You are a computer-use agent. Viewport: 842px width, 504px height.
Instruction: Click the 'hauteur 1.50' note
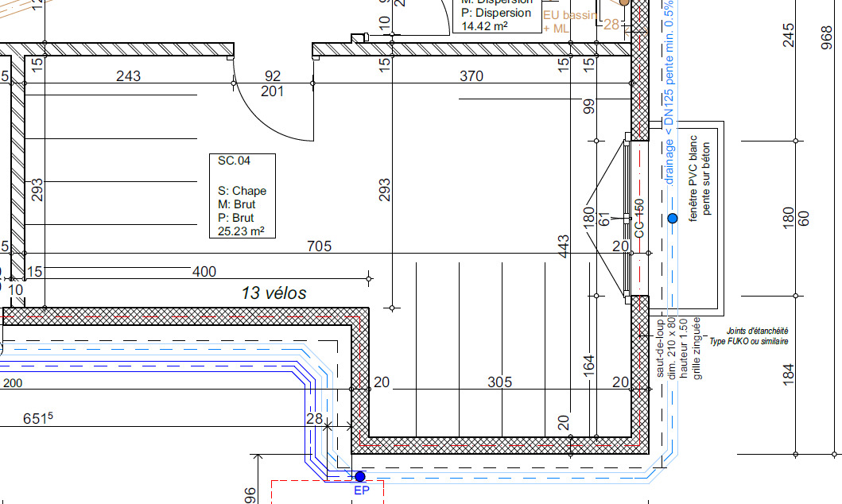[x=684, y=348]
